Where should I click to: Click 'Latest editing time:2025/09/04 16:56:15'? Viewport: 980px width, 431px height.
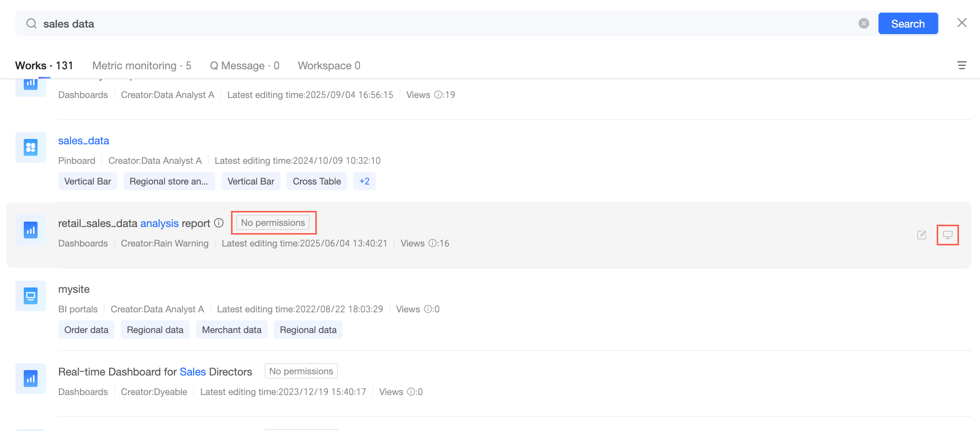(310, 95)
